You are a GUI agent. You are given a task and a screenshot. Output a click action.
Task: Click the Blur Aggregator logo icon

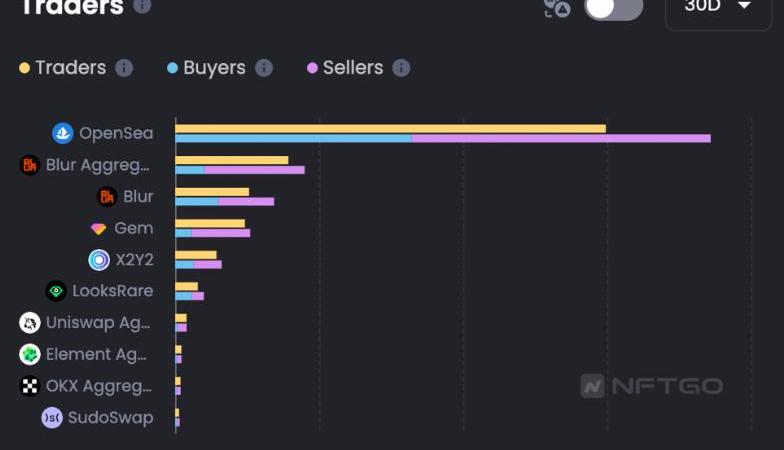pos(30,164)
